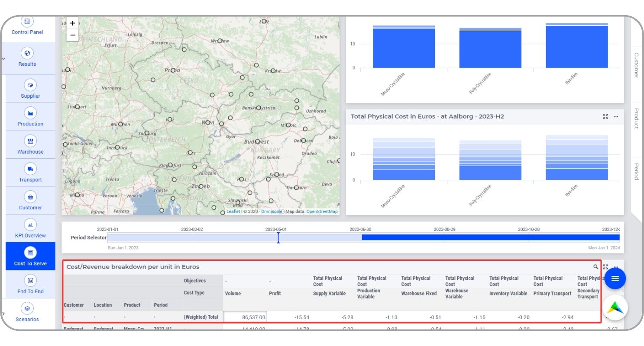Select the Cost To Serve page

click(30, 256)
